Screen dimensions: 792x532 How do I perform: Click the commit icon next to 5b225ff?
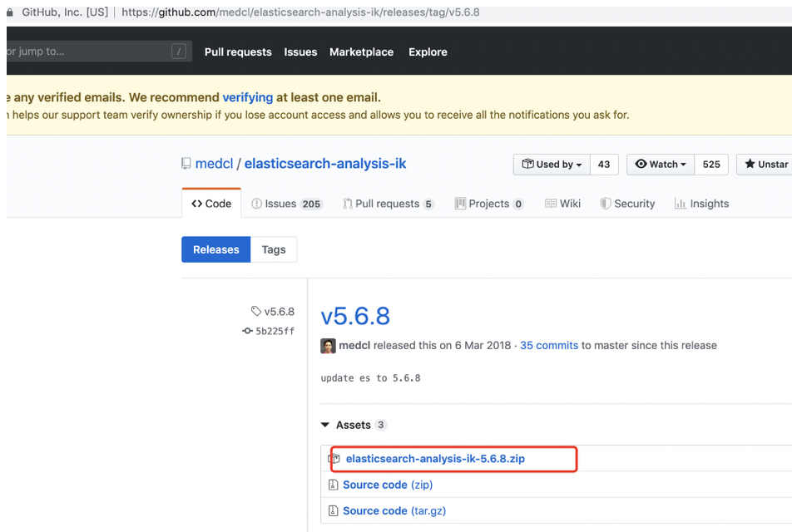coord(248,331)
